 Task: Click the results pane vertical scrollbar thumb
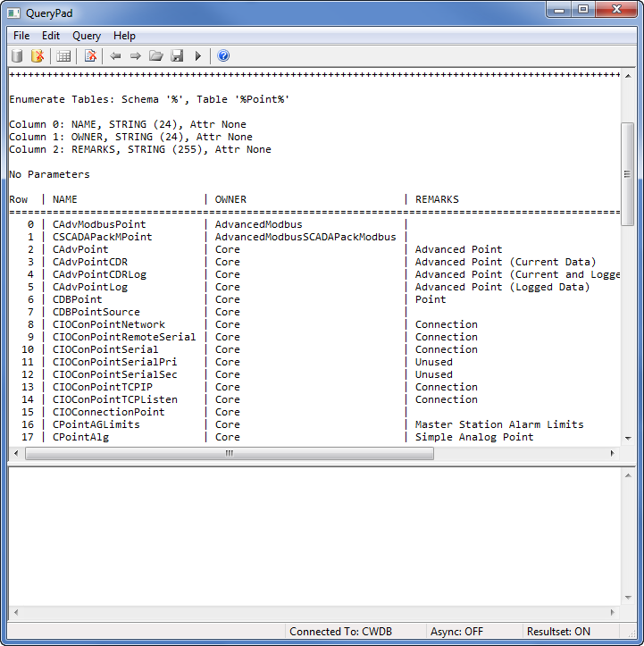pos(627,174)
